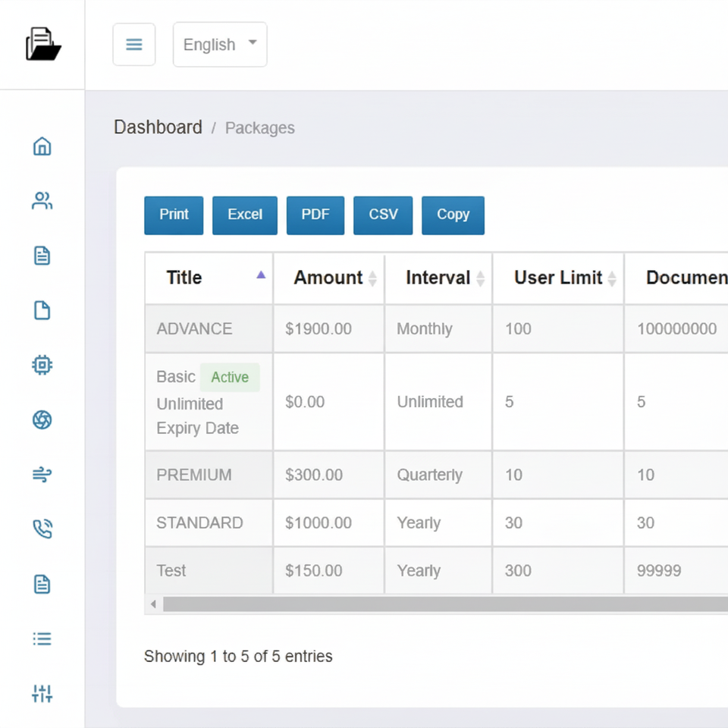Click the CPU chip sidebar icon
Viewport: 728px width, 728px height.
pyautogui.click(x=42, y=365)
